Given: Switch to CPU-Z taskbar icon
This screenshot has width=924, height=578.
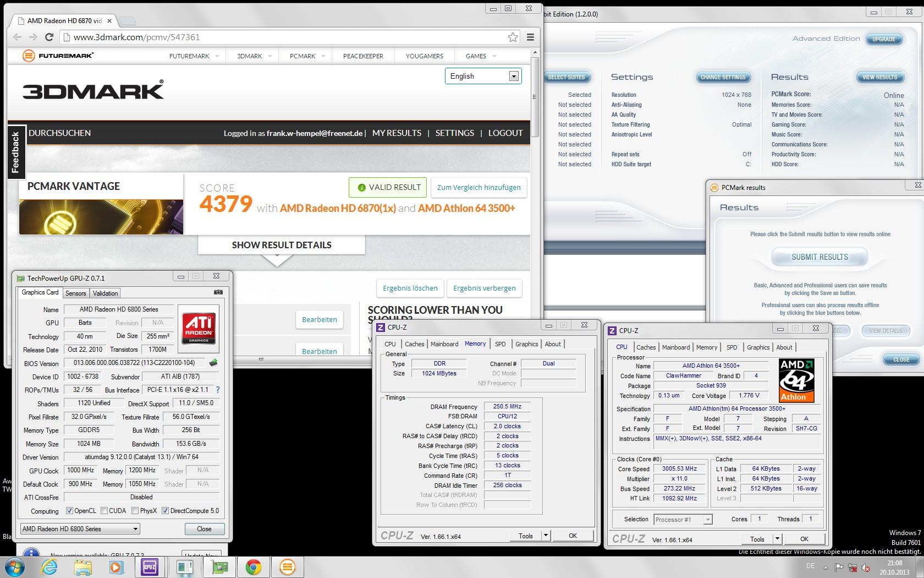Looking at the screenshot, I should pos(150,567).
